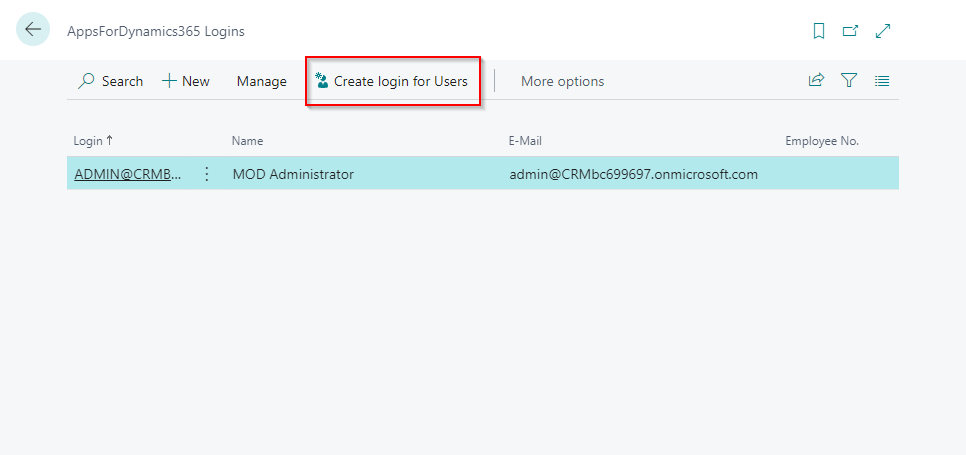The width and height of the screenshot is (966, 455).
Task: Show more row options for ADMIN login
Action: (x=207, y=174)
